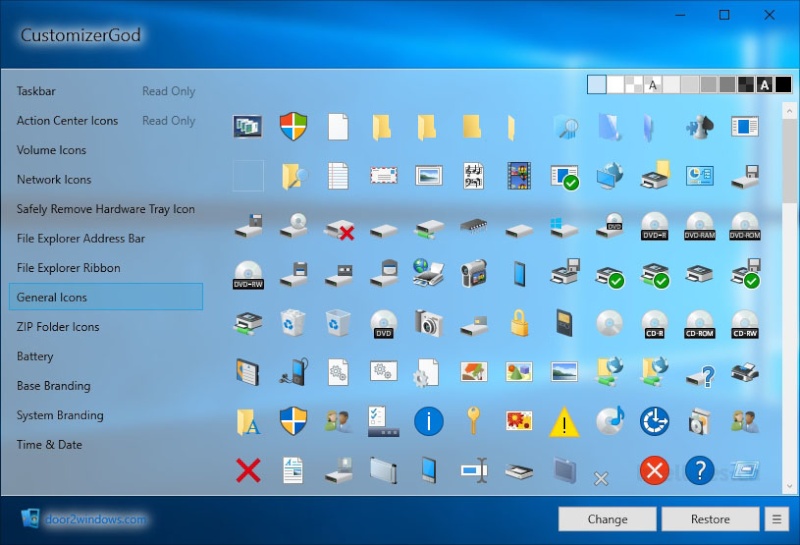
Task: Visit the door2windows.com link
Action: [x=95, y=519]
